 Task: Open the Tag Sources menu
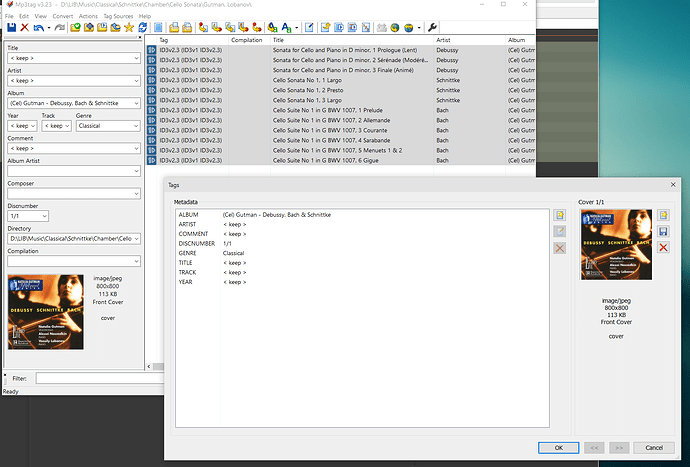tap(118, 16)
